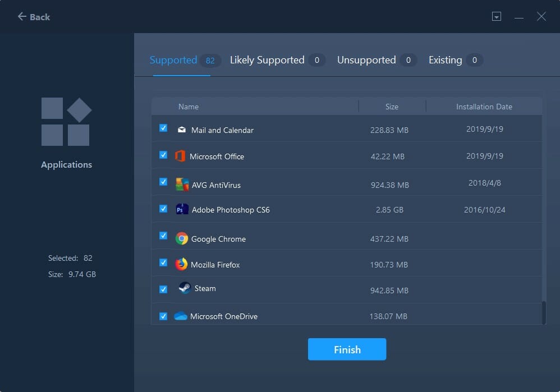Select the Microsoft OneDrive name text
This screenshot has width=560, height=392.
pos(223,317)
